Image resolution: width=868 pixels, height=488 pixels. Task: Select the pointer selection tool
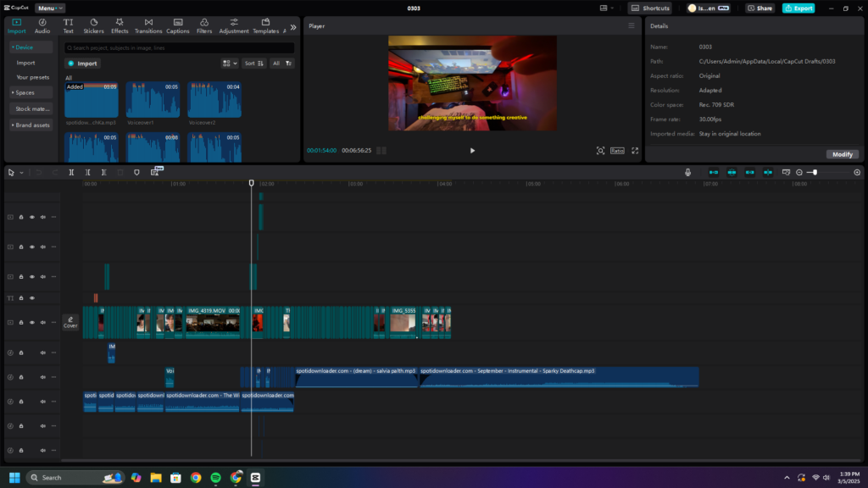[11, 173]
